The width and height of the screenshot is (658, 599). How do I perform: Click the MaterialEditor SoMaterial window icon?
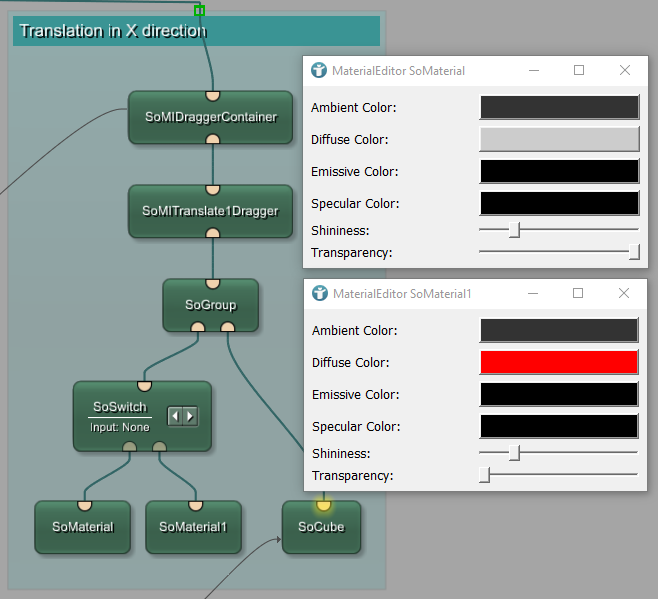[x=319, y=71]
